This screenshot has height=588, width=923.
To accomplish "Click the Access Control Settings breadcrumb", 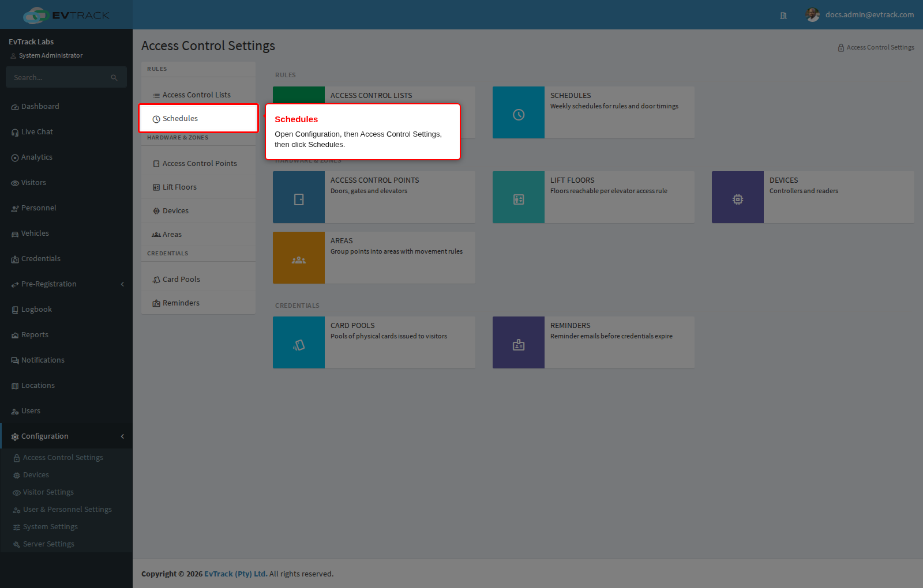I will [876, 47].
